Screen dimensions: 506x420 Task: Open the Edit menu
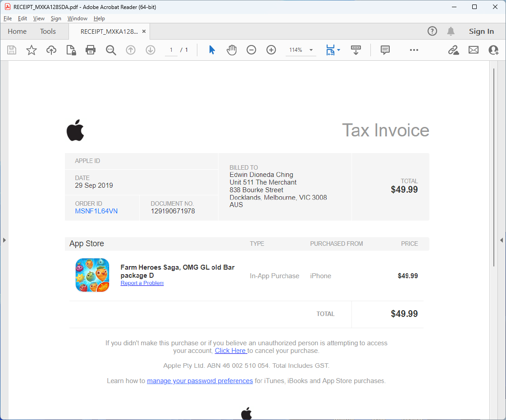pyautogui.click(x=22, y=18)
